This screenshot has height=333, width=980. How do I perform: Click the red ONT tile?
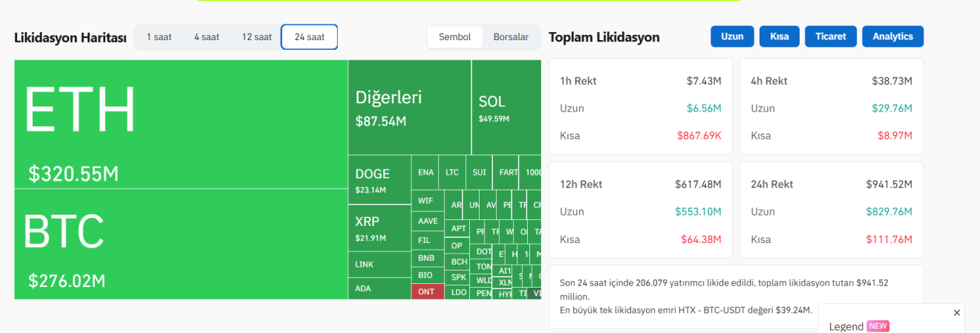click(427, 291)
